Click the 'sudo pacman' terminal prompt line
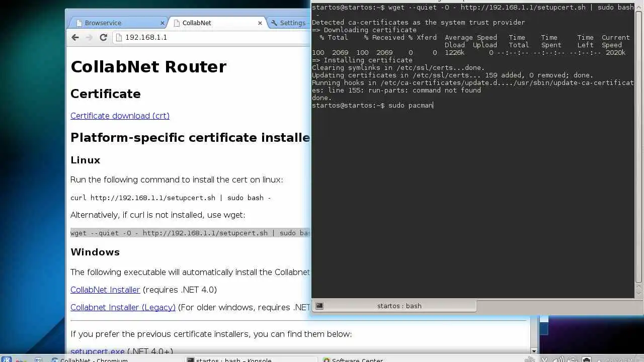 372,106
